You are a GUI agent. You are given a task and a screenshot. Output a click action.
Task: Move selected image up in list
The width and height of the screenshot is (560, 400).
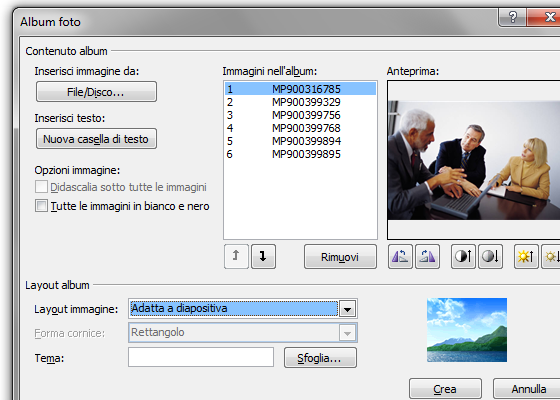pos(236,256)
